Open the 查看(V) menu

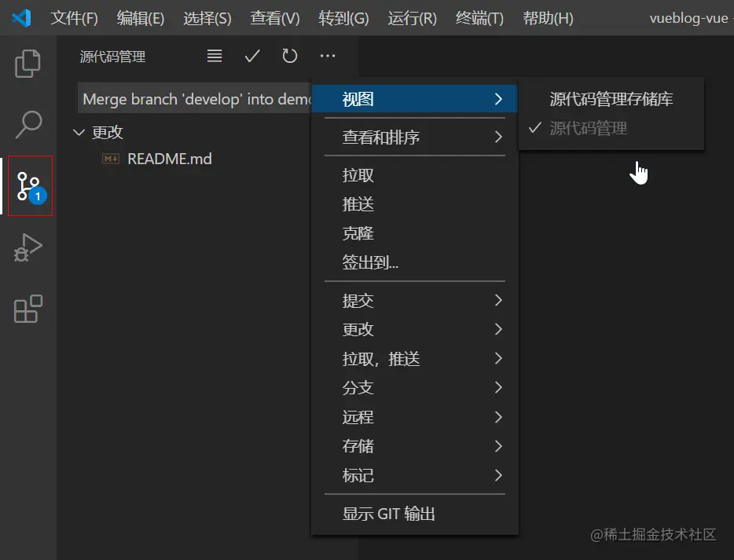[x=275, y=18]
